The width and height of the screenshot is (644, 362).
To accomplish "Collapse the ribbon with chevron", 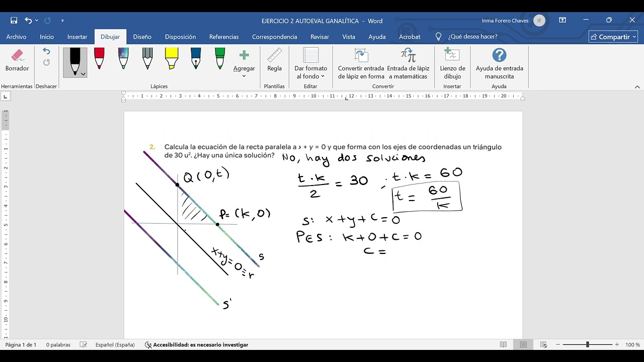I will (x=637, y=86).
